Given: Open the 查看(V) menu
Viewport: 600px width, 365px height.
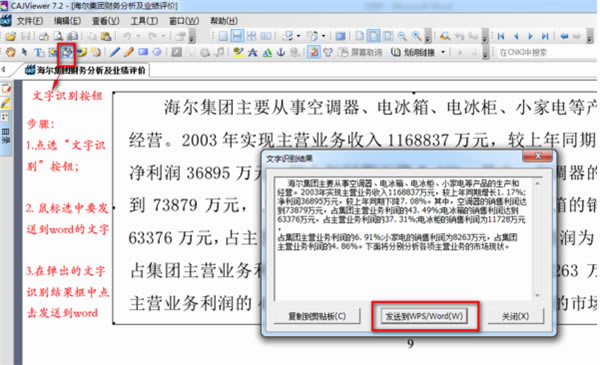Looking at the screenshot, I should (x=106, y=21).
